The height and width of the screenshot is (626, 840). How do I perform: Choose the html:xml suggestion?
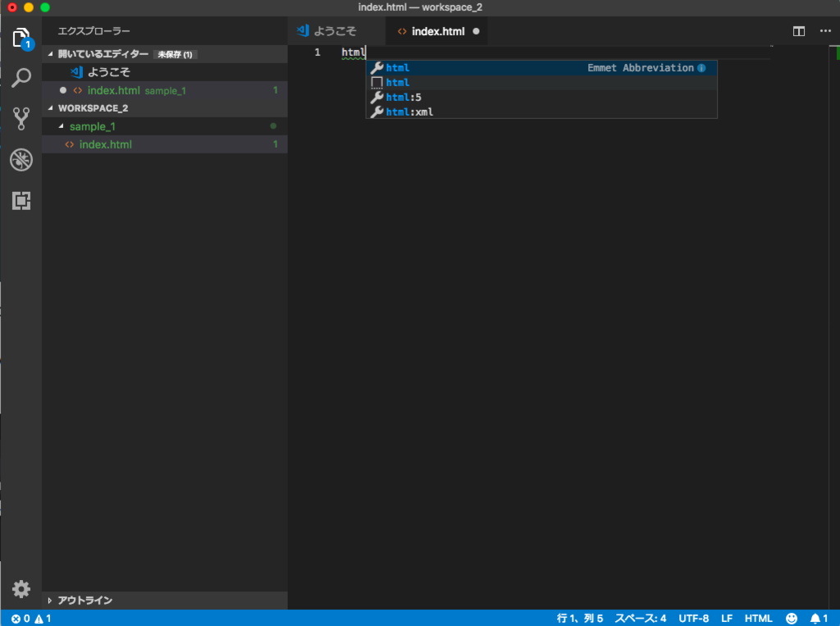pos(541,112)
